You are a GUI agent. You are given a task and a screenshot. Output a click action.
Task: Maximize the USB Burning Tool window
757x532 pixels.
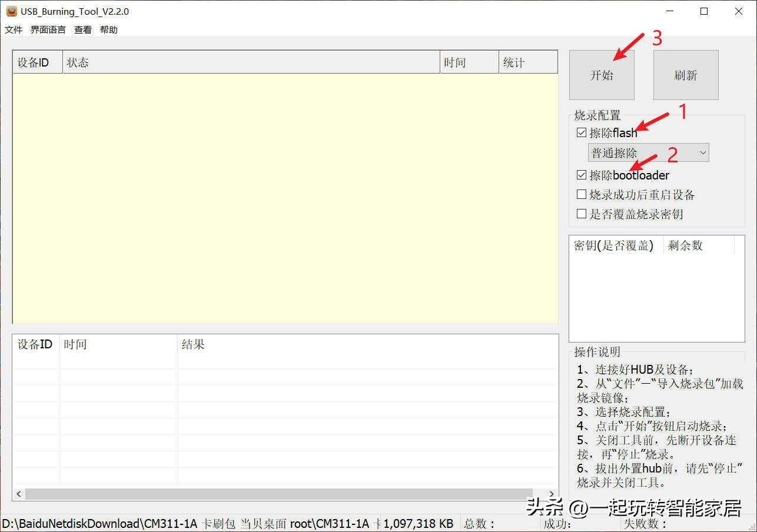coord(704,11)
